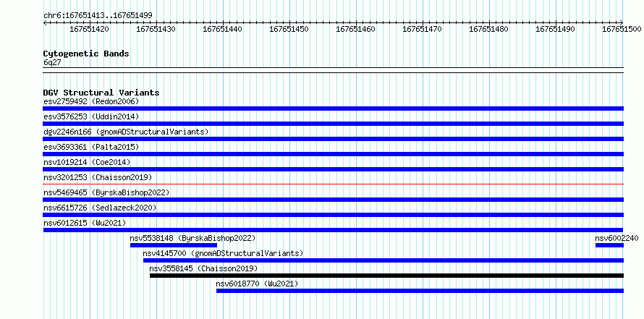This screenshot has width=644, height=319.
Task: Click the esv2759492 (Redon2006) variant label
Action: pyautogui.click(x=91, y=101)
